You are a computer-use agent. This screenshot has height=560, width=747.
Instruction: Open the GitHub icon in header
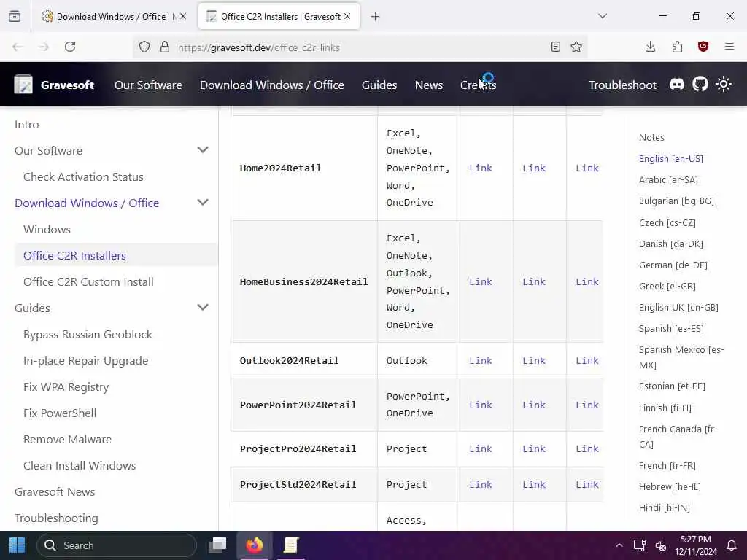[x=700, y=85]
